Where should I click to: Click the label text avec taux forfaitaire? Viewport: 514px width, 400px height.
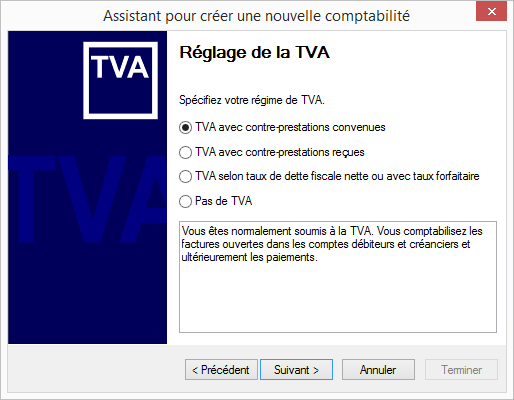coord(433,176)
